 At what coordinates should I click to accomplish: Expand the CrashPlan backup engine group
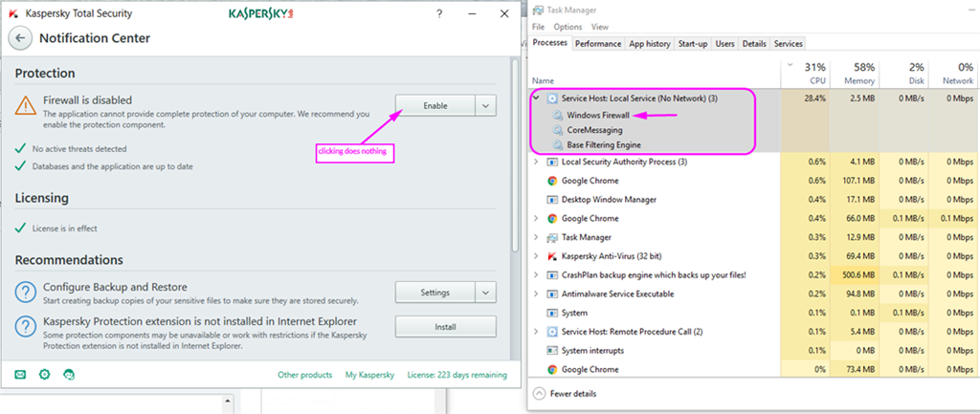(x=536, y=274)
